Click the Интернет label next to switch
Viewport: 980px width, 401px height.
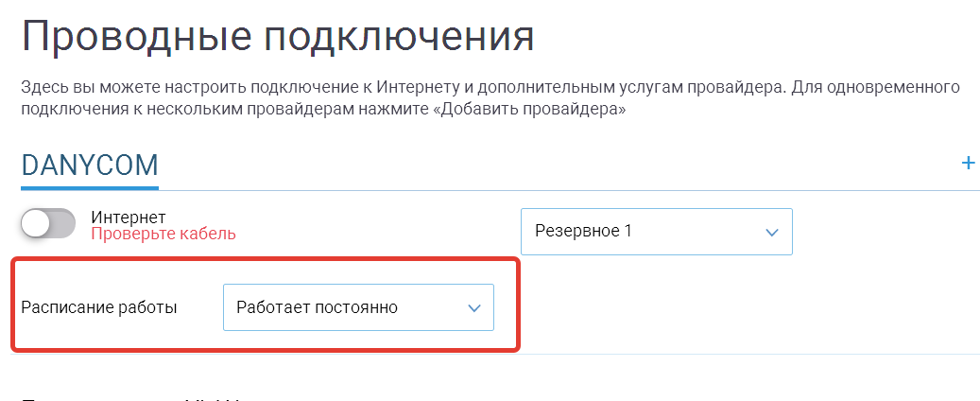129,218
